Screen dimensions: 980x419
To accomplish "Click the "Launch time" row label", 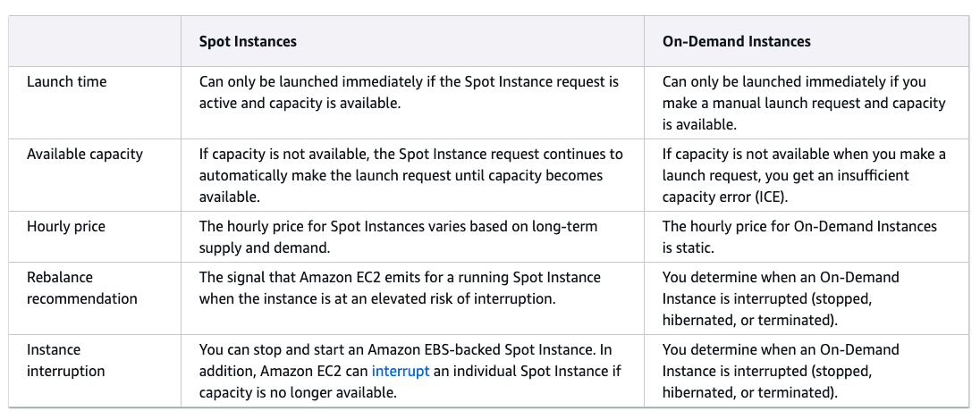I will 67,82.
